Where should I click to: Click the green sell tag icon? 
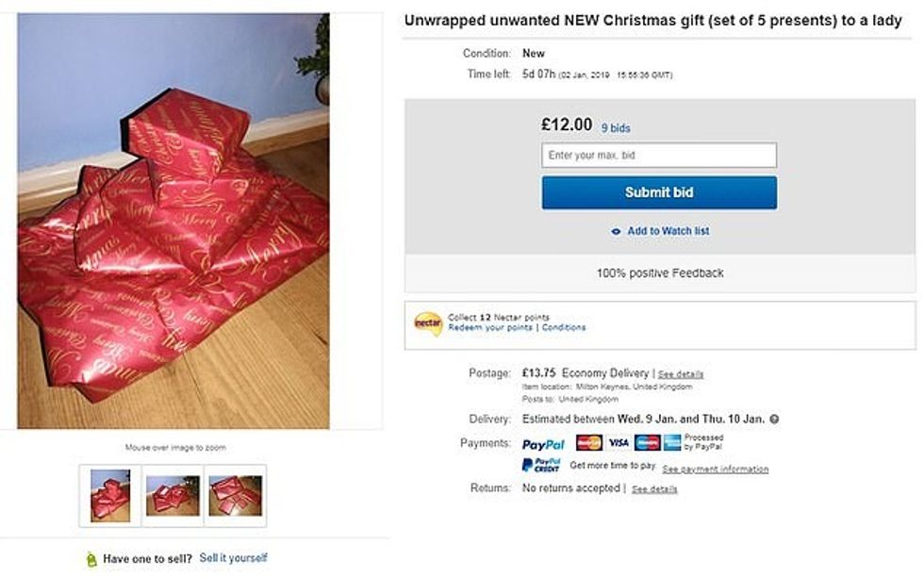(91, 559)
